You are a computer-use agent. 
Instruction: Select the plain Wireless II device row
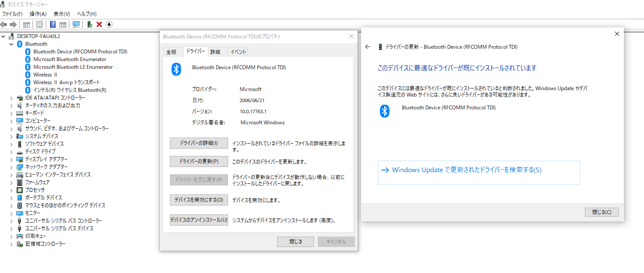point(45,75)
